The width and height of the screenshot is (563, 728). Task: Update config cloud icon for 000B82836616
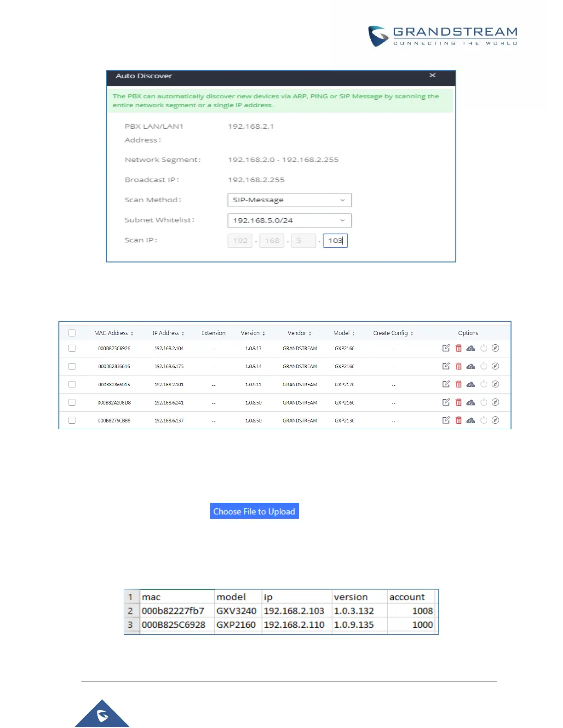click(471, 366)
